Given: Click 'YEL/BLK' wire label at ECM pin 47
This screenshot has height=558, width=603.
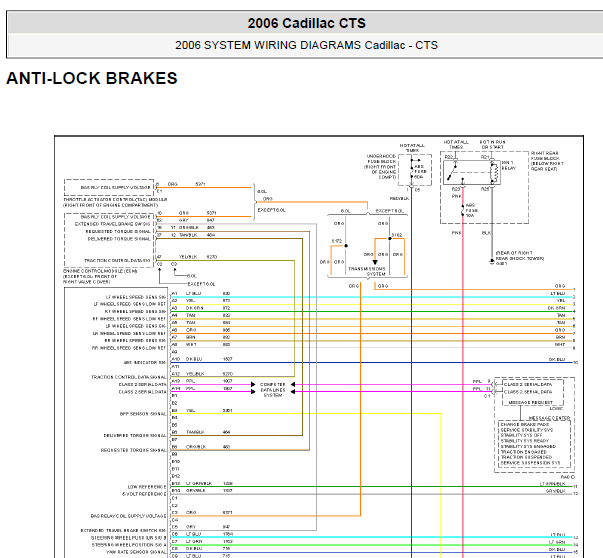Looking at the screenshot, I should tap(188, 257).
